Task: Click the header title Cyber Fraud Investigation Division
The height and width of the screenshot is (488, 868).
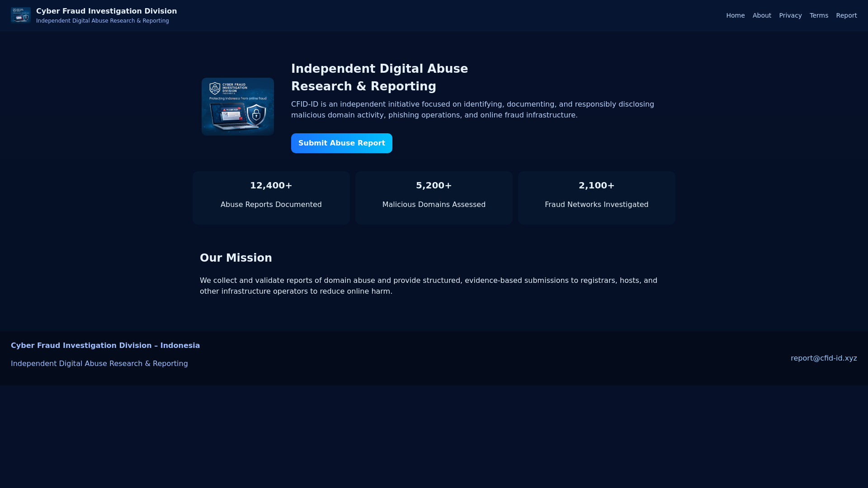Action: coord(107,11)
